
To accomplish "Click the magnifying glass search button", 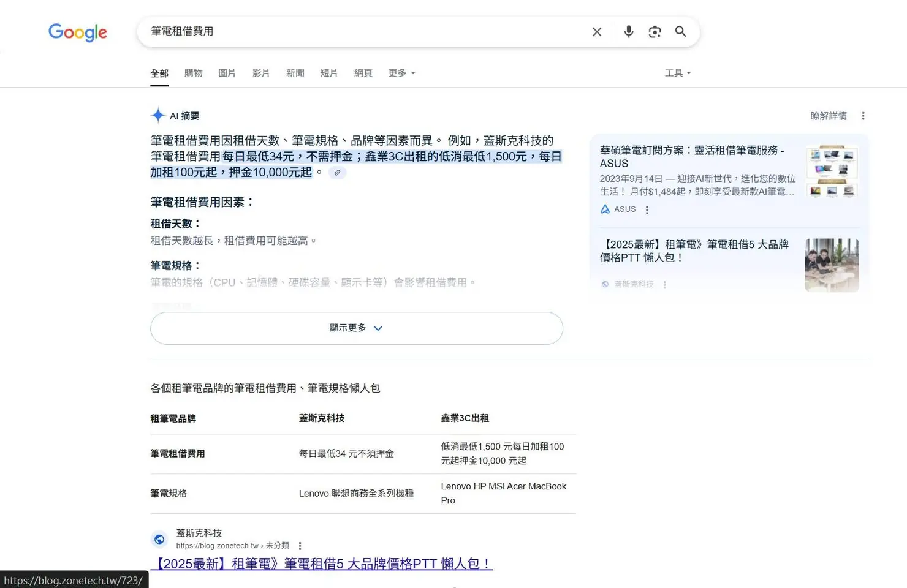I will 680,32.
